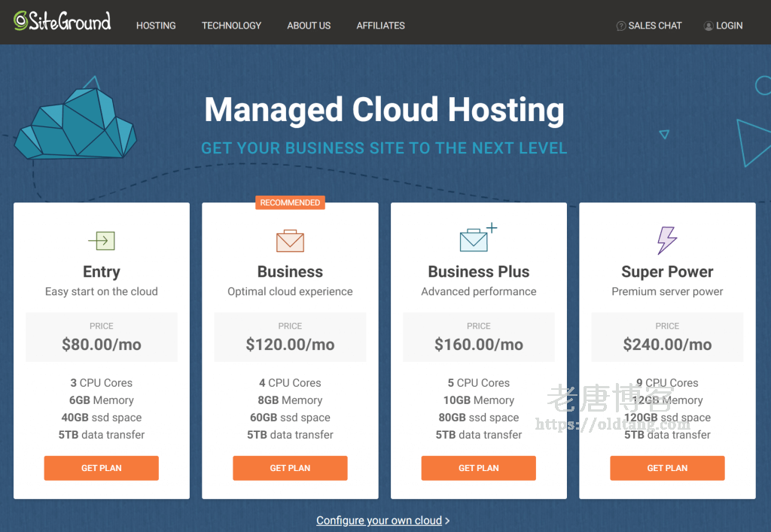Go to the Affiliates page
This screenshot has width=771, height=532.
pos(380,26)
